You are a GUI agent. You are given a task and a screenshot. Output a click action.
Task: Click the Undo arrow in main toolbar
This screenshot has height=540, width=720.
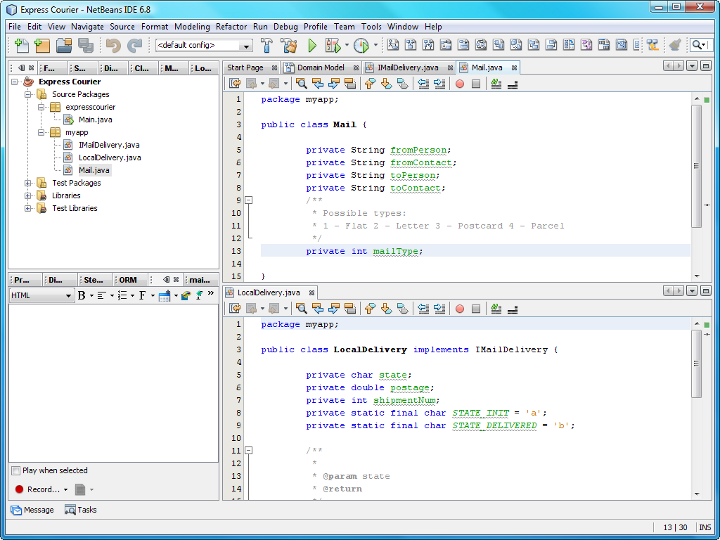[113, 45]
